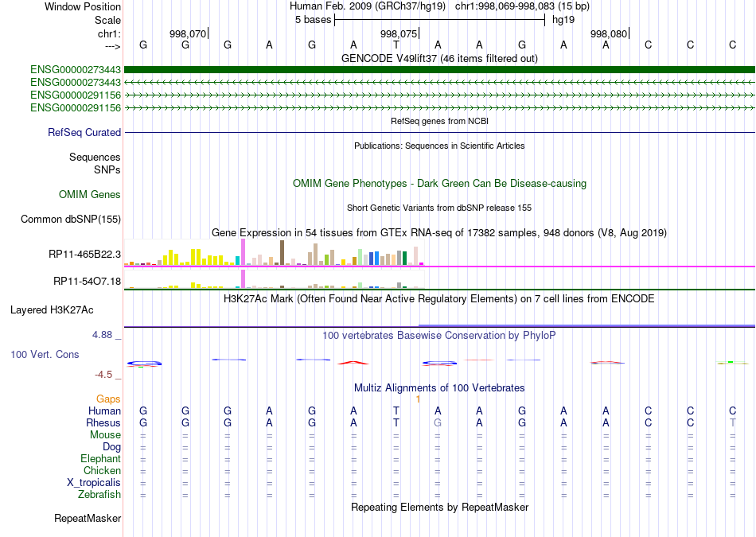Click the RP11-54O7.18 expression bar chart
Screen dimensions: 756x537
click(x=274, y=279)
